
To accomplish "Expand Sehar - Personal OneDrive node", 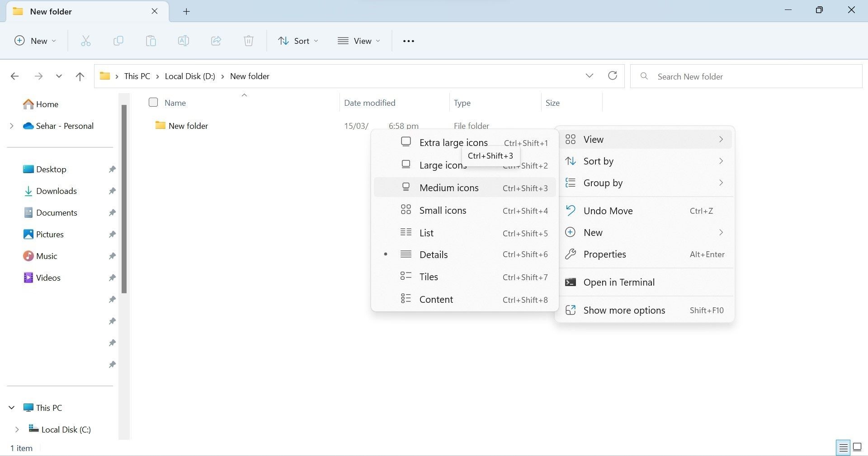I will 12,126.
